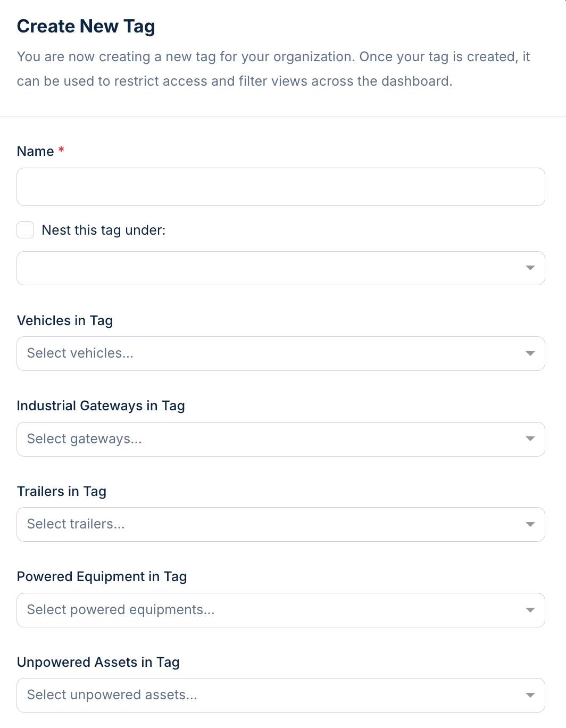
Task: Click the arrow icon in the Unpowered Assets dropdown
Action: 530,695
